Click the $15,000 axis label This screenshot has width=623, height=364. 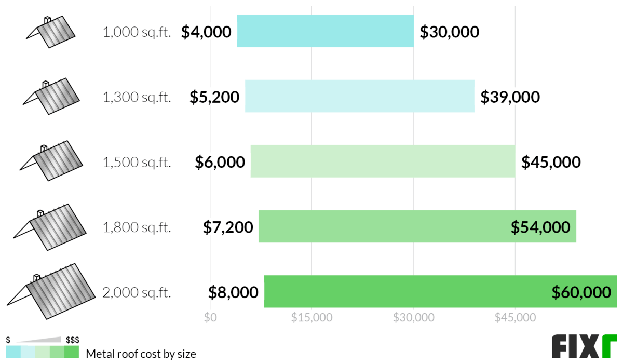[311, 318]
